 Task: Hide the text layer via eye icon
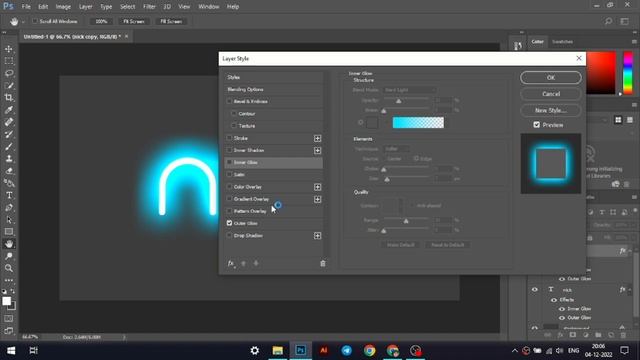pos(535,289)
